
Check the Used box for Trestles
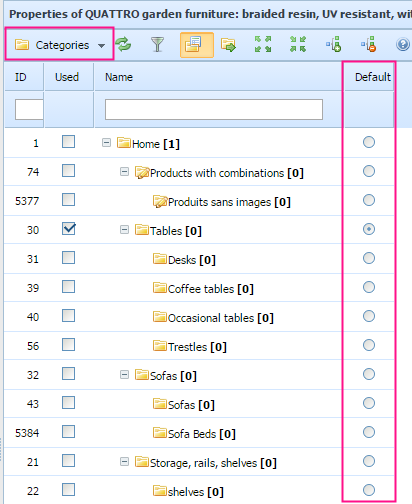coord(68,345)
